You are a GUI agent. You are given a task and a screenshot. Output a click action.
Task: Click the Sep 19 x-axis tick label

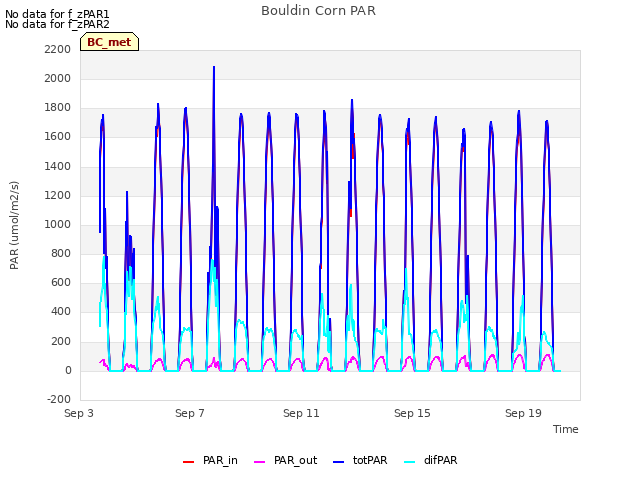point(523,413)
